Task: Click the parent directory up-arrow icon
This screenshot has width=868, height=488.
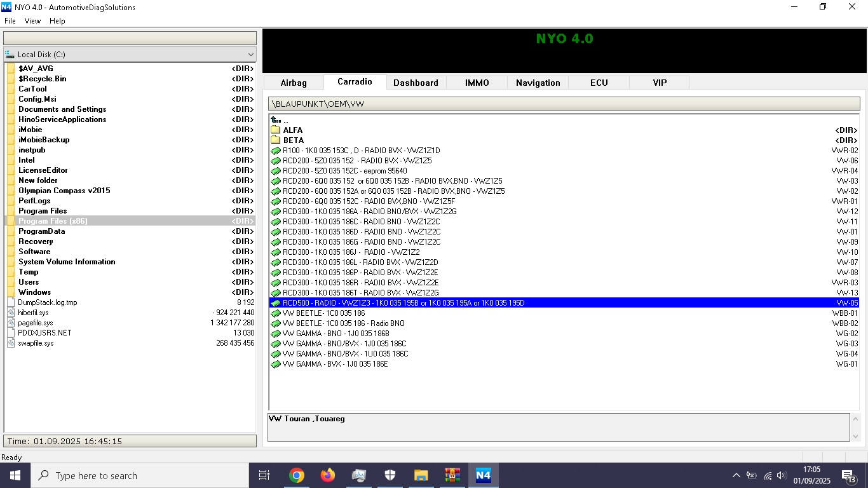Action: point(275,120)
